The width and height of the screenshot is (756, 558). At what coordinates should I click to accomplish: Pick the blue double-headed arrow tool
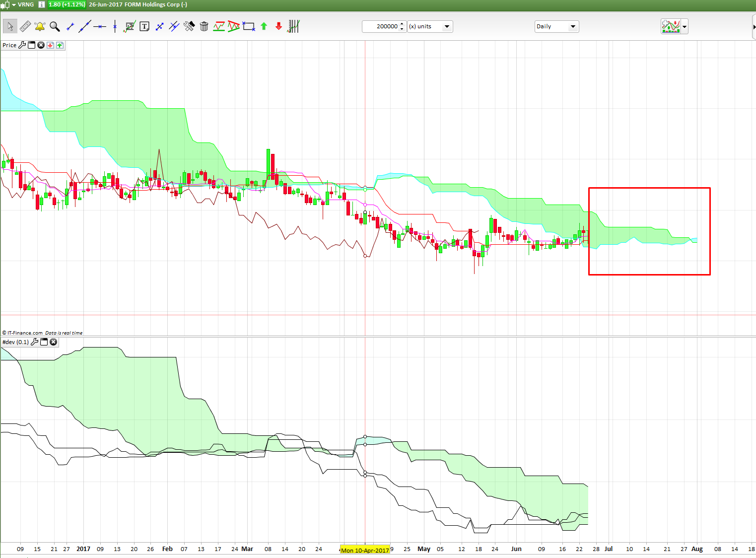159,26
